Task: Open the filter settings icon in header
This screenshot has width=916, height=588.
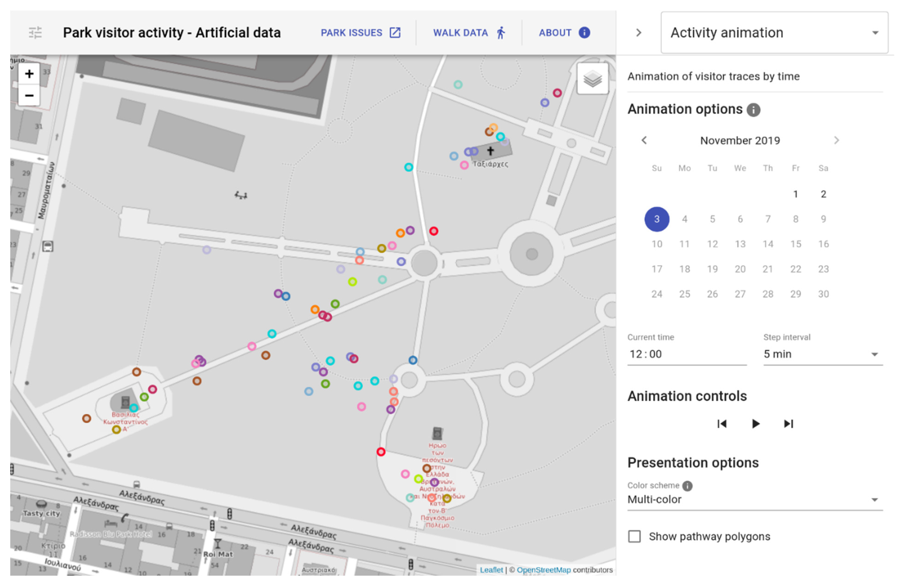Action: click(36, 33)
